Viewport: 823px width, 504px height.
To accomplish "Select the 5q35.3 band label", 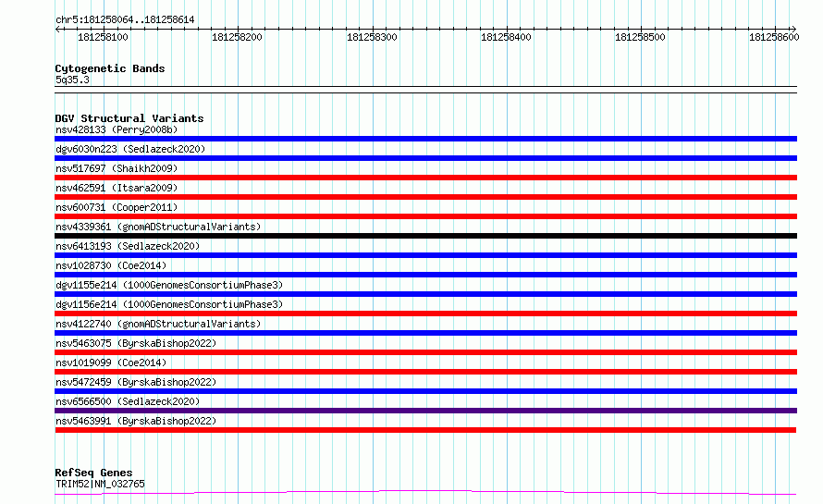I will (x=72, y=80).
